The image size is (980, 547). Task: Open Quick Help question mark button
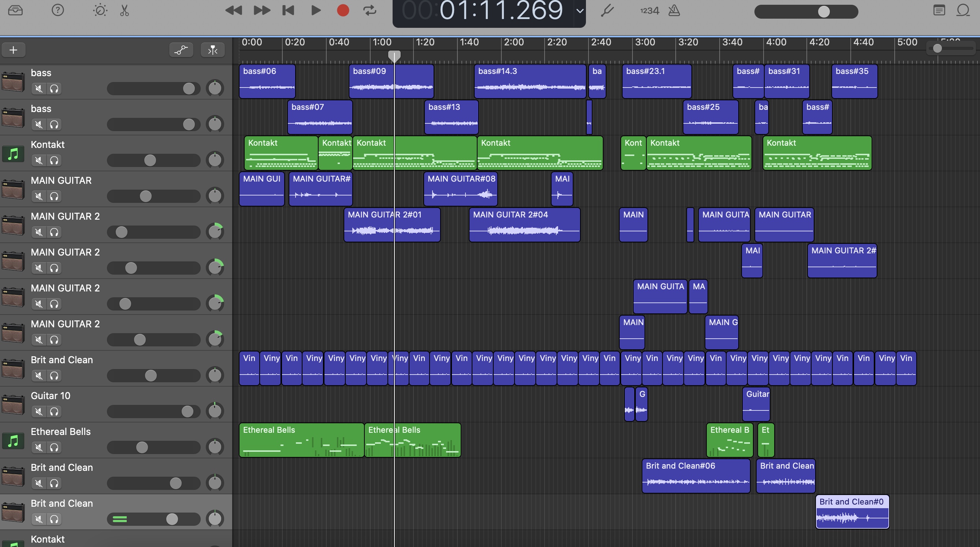point(57,10)
